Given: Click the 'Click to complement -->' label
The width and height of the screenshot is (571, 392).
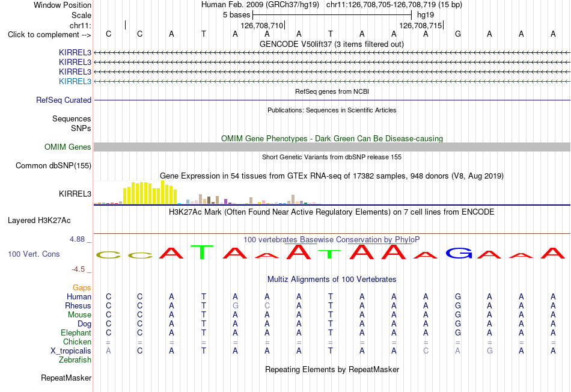Looking at the screenshot, I should click(x=49, y=35).
